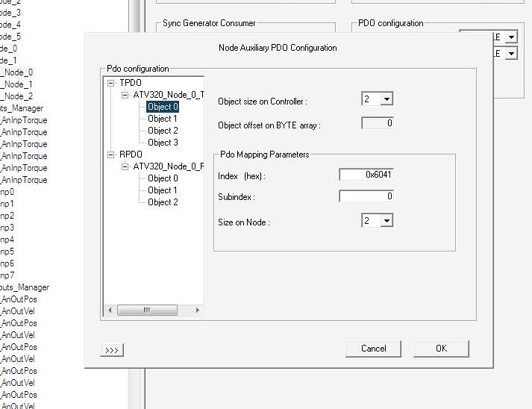Viewport: 532px width, 409px height.
Task: Collapse the ATV320_Node_0 branch under RPDO
Action: click(x=125, y=166)
